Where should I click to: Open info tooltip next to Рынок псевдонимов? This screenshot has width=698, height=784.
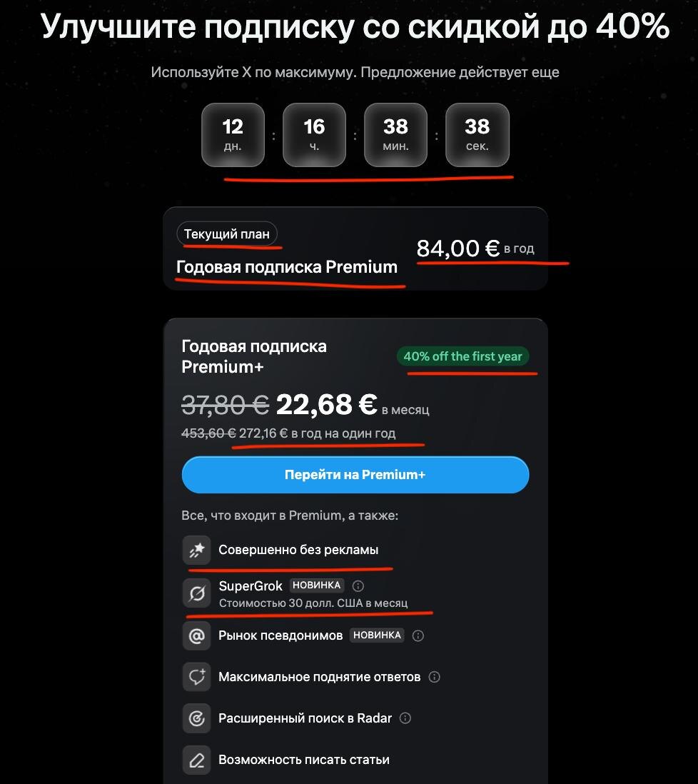click(418, 635)
